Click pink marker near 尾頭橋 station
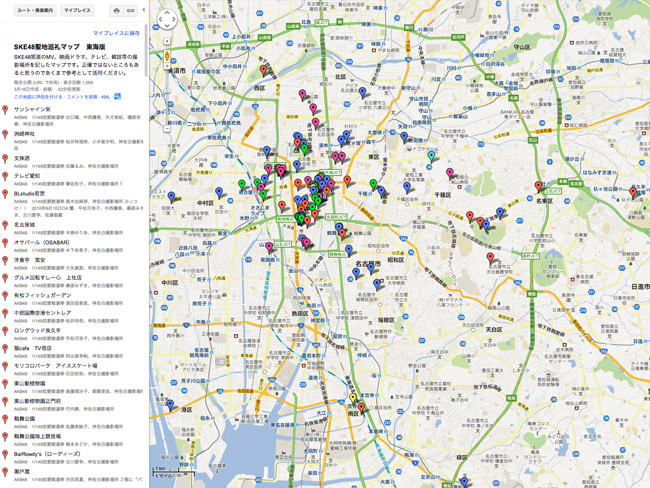Image resolution: width=650 pixels, height=488 pixels. coord(269,248)
